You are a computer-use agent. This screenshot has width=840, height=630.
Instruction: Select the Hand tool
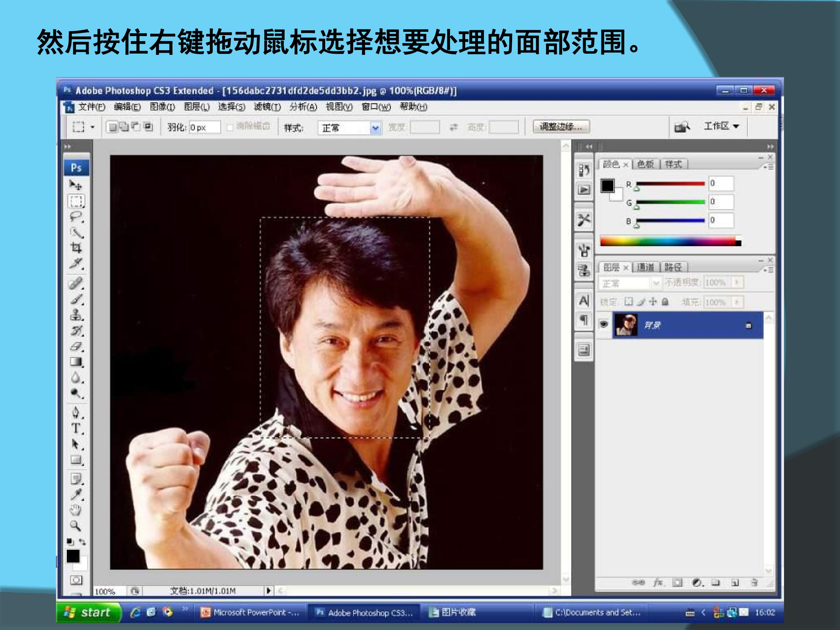76,510
